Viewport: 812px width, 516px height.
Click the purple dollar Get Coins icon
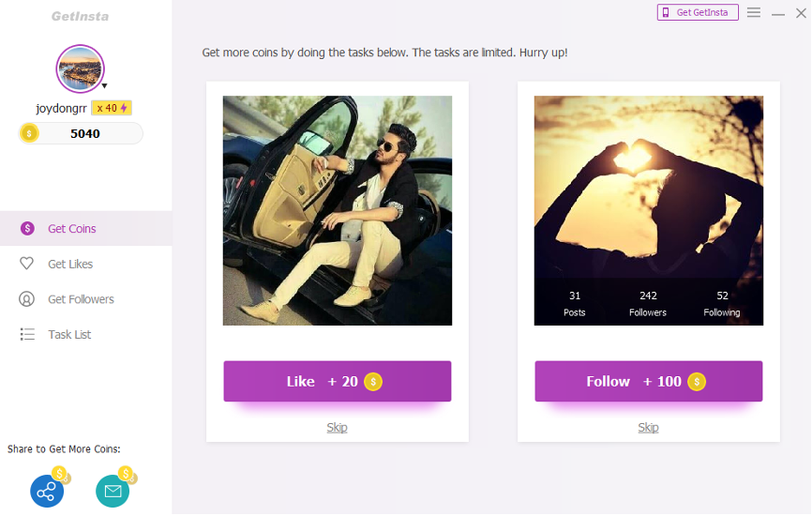point(27,229)
